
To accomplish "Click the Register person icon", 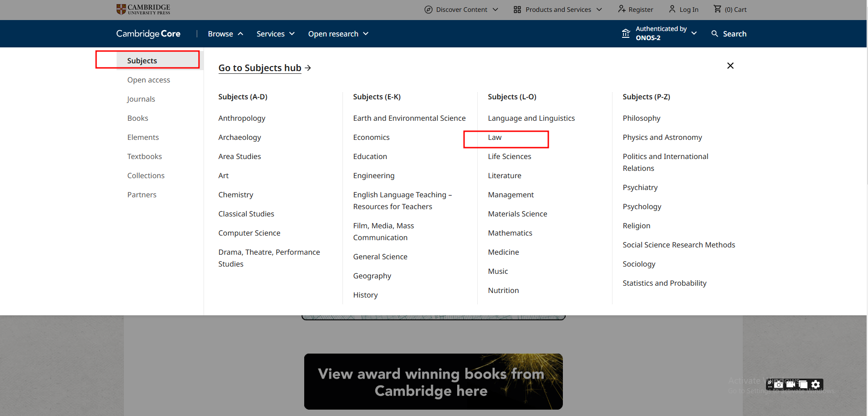I will click(622, 9).
